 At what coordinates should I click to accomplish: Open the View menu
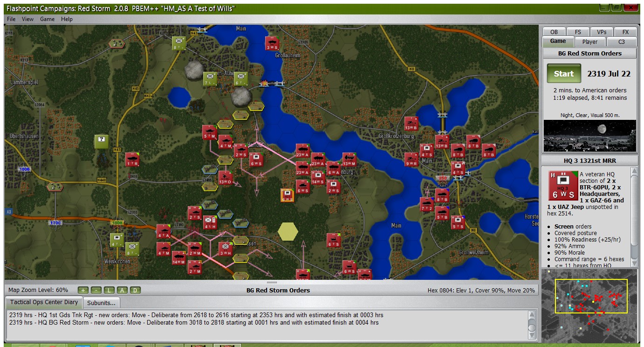(27, 19)
